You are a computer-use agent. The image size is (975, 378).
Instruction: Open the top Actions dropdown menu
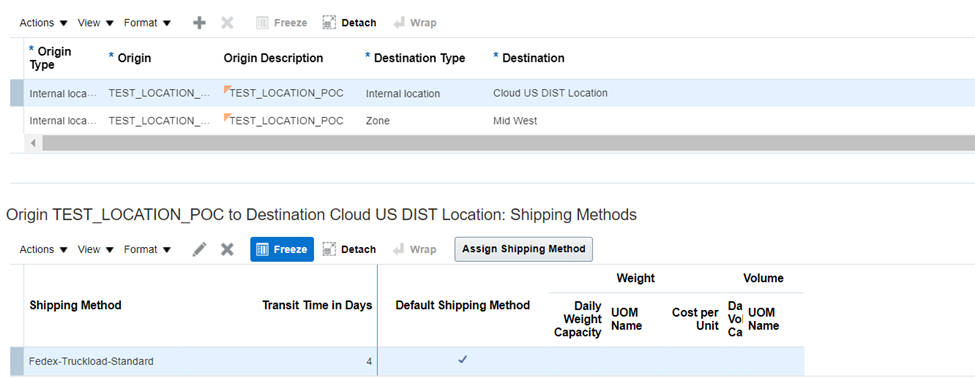click(x=44, y=23)
